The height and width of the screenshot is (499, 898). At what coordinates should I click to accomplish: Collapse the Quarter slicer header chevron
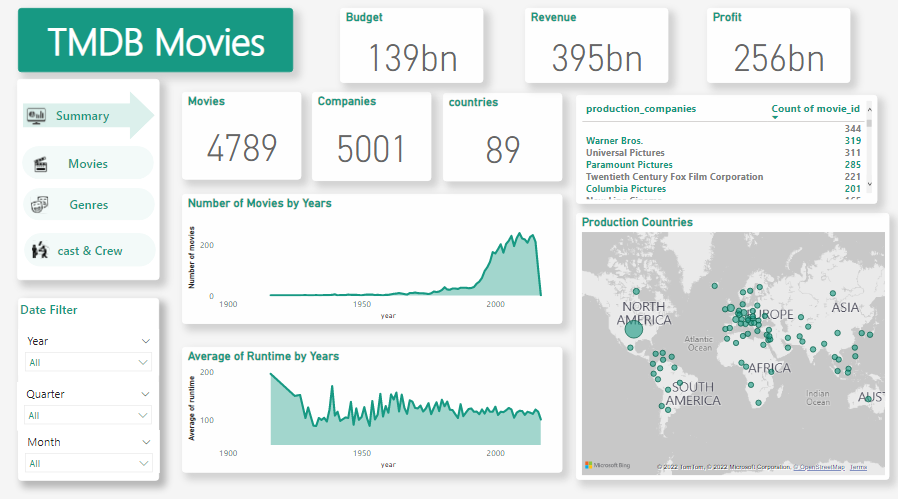(x=146, y=394)
